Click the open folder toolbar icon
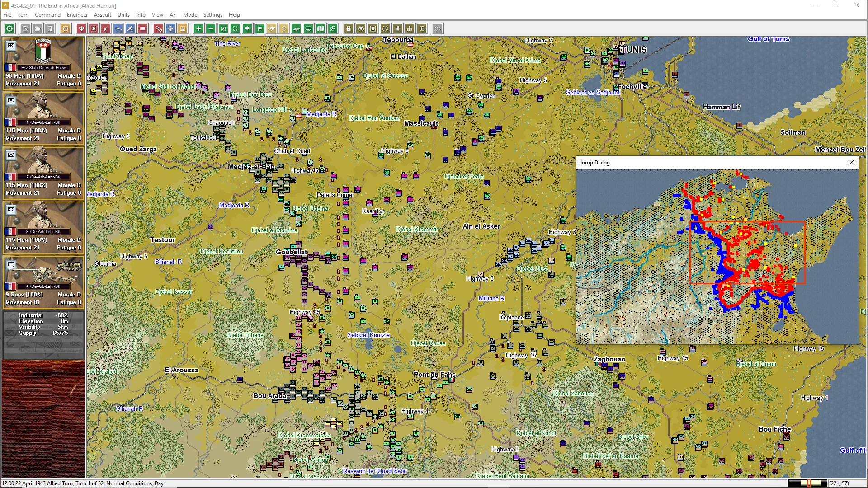 tap(38, 28)
